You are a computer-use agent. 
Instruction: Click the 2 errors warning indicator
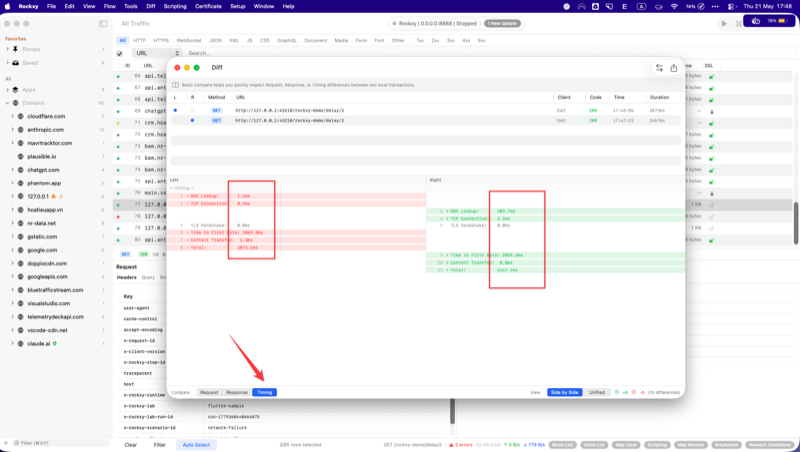click(x=460, y=445)
